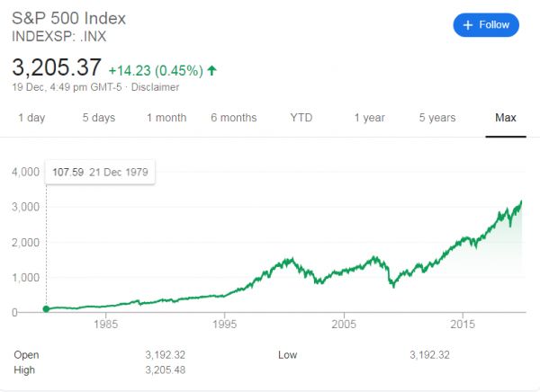Click the plus icon on Follow button
Viewport: 540px width, 392px height.
coord(468,25)
